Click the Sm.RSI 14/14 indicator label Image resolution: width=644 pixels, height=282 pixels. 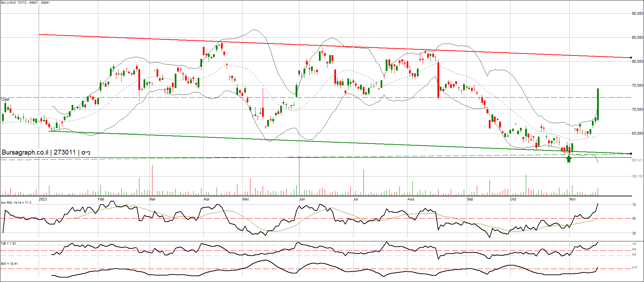click(x=16, y=203)
